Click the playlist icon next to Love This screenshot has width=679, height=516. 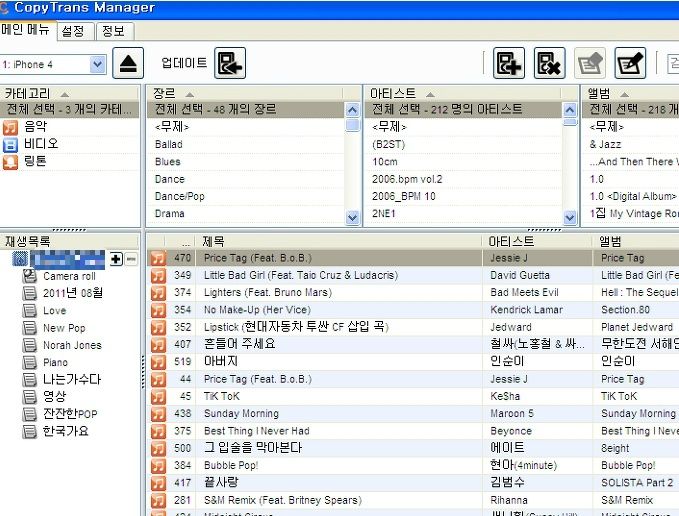29,310
